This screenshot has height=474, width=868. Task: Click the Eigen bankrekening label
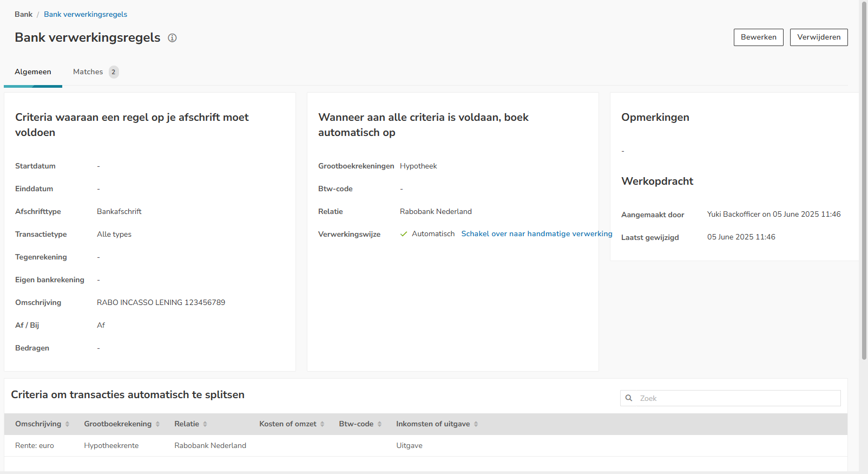click(50, 280)
